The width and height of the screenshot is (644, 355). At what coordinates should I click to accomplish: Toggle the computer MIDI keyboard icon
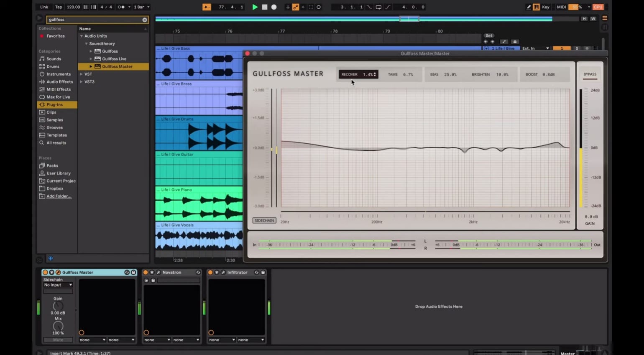(537, 7)
